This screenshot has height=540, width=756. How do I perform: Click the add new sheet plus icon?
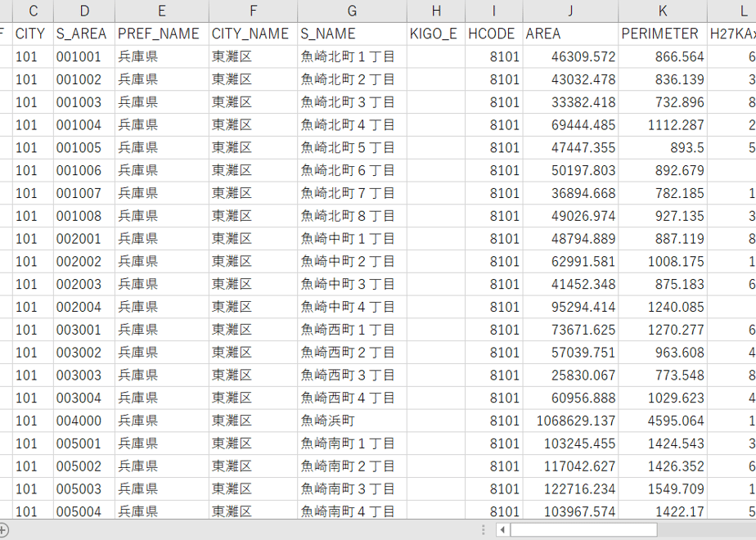3,530
